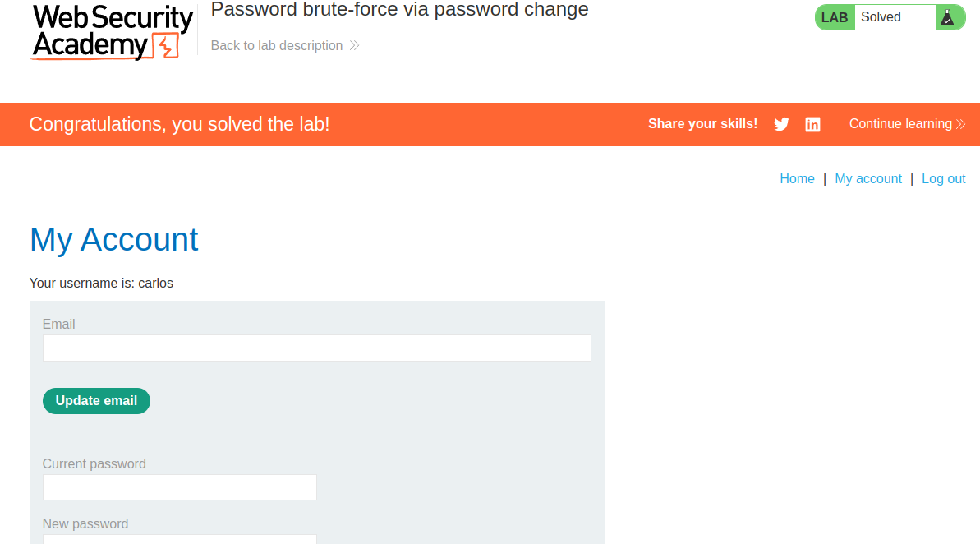
Task: Click the Twitter share icon
Action: coord(781,124)
